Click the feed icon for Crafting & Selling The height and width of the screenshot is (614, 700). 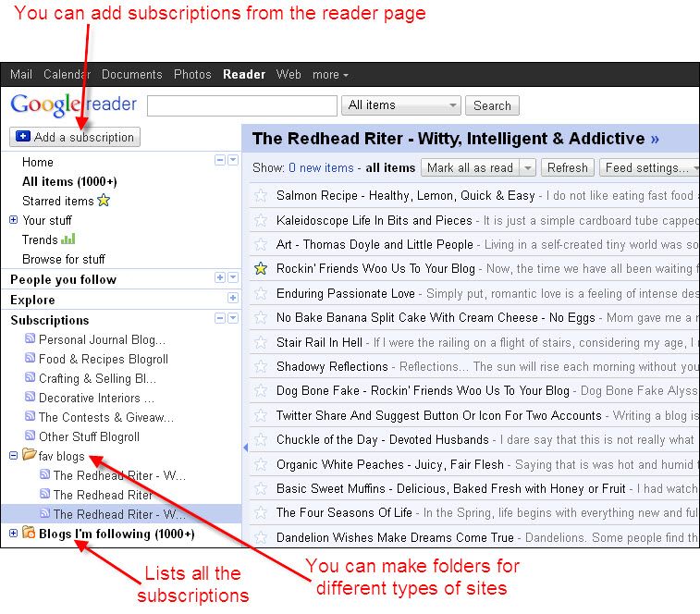[x=30, y=377]
